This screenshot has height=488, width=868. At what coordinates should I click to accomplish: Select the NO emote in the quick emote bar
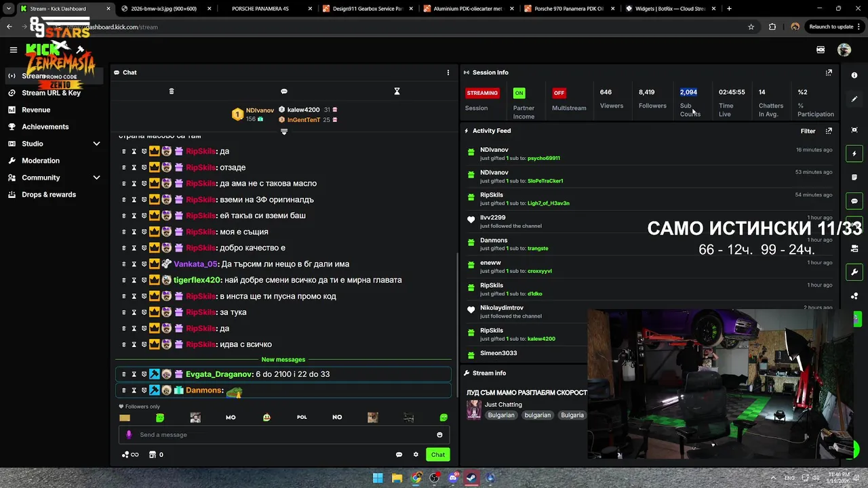[x=337, y=418]
